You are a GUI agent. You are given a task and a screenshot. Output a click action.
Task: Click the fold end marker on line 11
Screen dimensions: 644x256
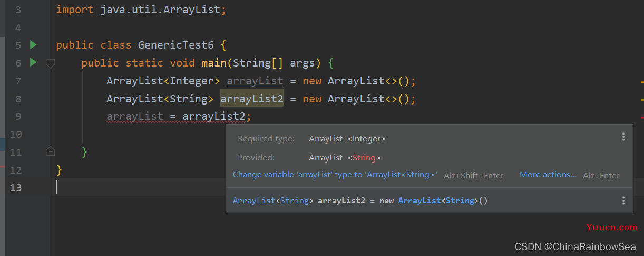tap(51, 152)
